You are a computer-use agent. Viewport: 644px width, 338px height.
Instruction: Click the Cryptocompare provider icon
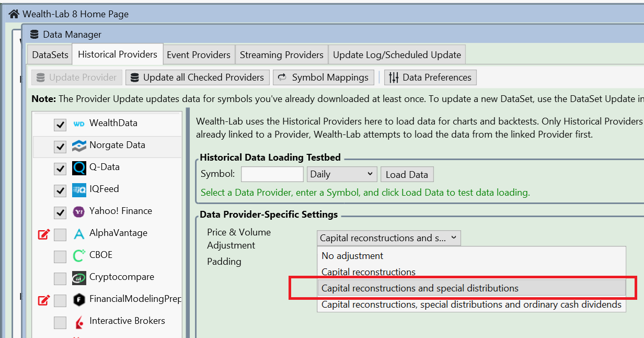79,278
